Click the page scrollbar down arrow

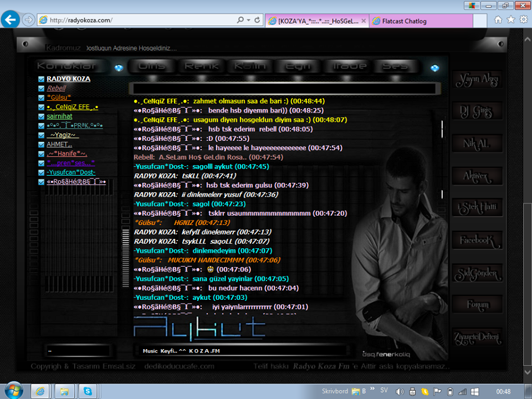coord(528,372)
